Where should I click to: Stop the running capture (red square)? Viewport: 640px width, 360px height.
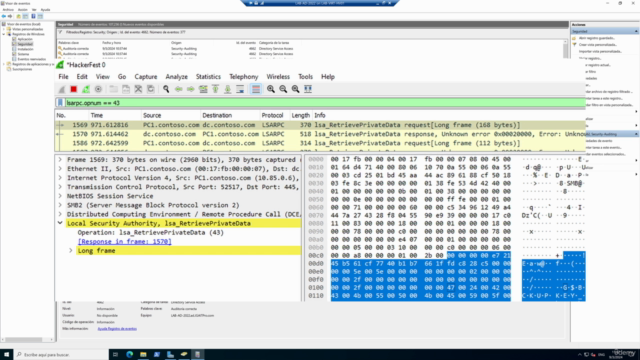point(73,89)
